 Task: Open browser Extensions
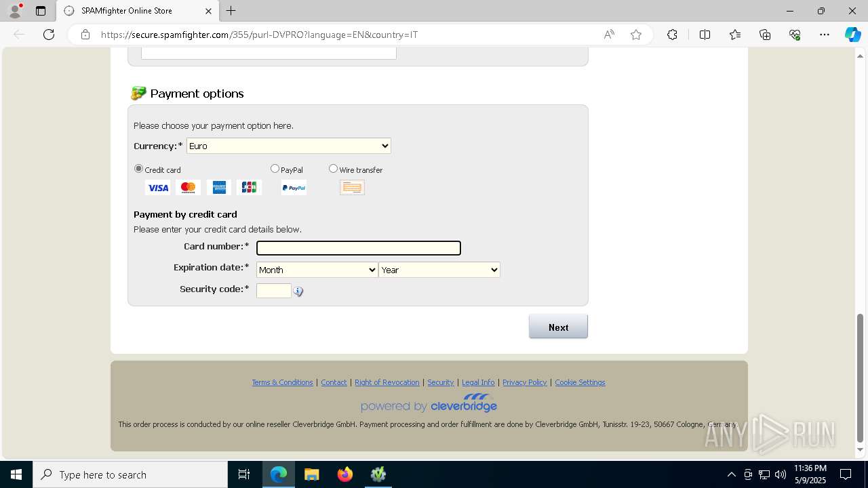(672, 35)
